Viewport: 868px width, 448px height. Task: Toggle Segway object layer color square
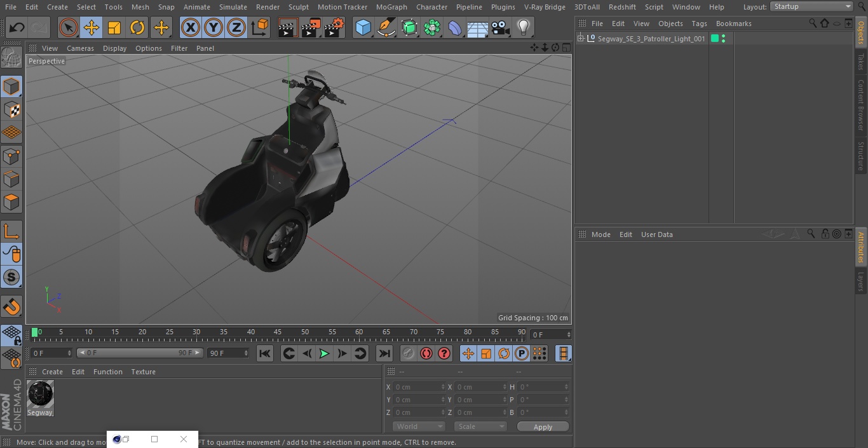click(715, 39)
